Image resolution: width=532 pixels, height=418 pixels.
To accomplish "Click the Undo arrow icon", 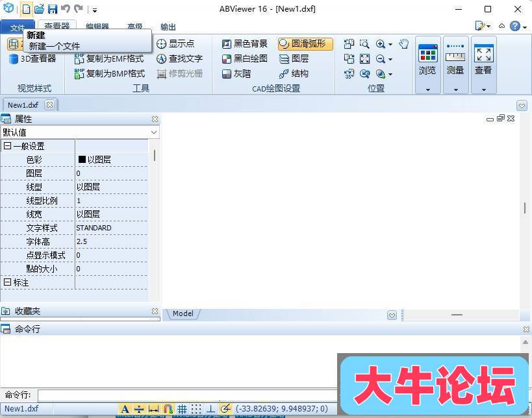I will (x=66, y=8).
